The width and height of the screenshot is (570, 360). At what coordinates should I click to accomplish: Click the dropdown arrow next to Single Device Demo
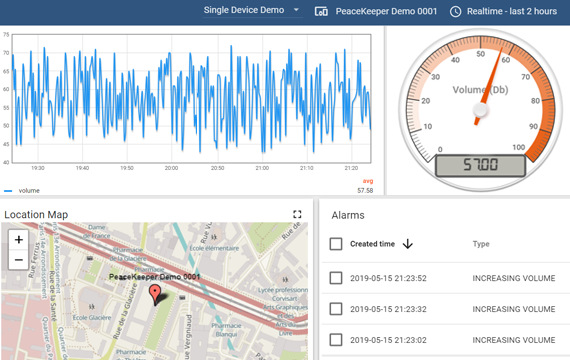(296, 10)
